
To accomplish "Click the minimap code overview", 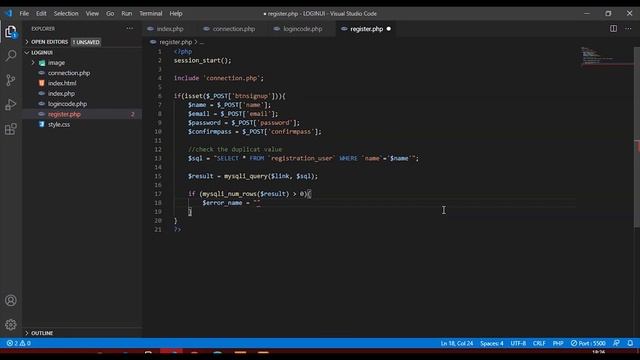I will (x=606, y=56).
